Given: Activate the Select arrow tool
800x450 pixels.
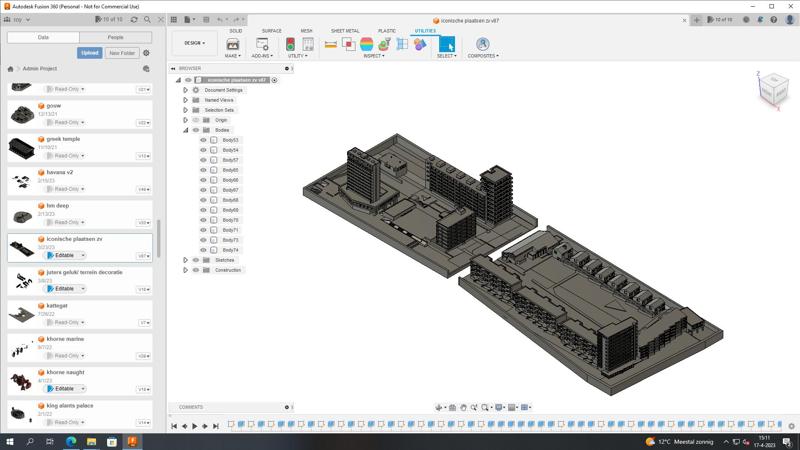Looking at the screenshot, I should (446, 44).
